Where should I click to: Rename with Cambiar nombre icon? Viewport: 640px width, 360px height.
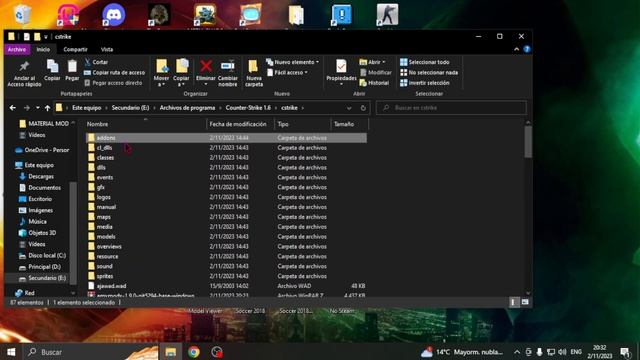(x=228, y=73)
